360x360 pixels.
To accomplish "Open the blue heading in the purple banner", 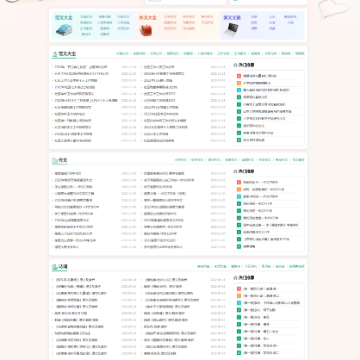I will 232,18.
